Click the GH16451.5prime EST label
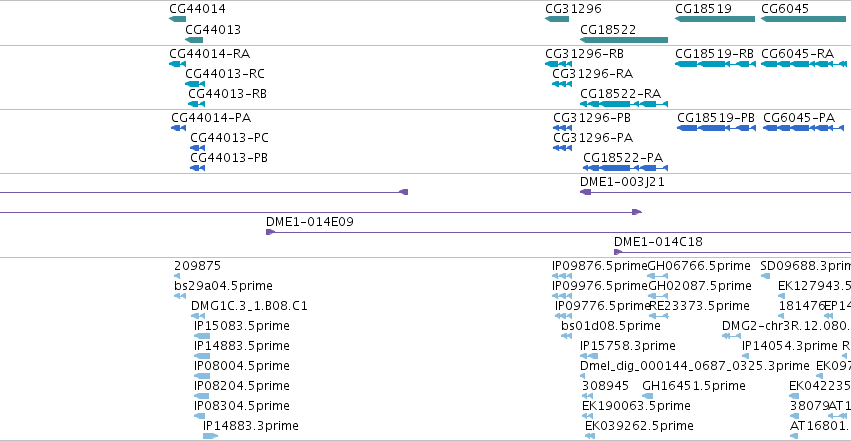851x441 pixels. 694,386
